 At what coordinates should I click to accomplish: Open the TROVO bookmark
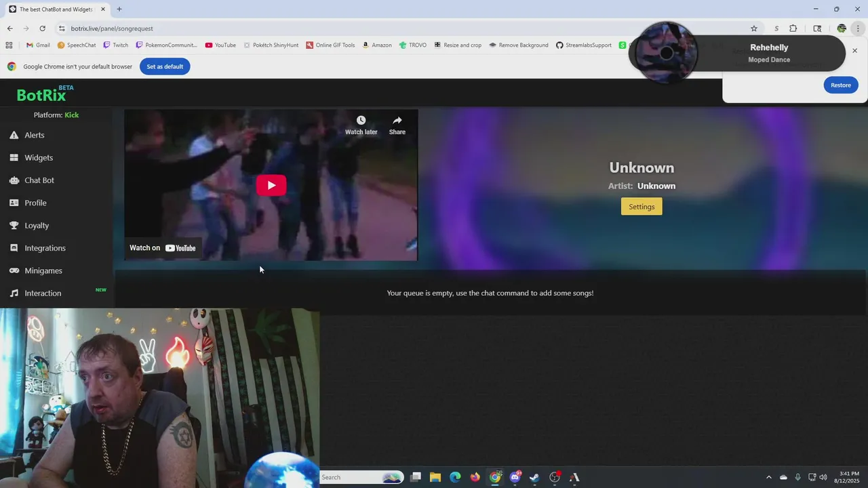(413, 45)
